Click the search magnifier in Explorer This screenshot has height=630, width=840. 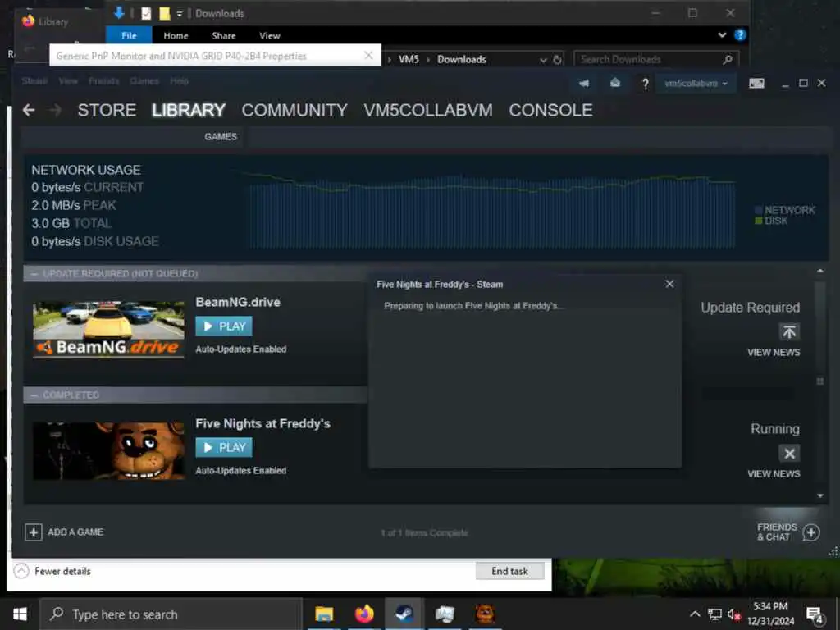[x=727, y=59]
